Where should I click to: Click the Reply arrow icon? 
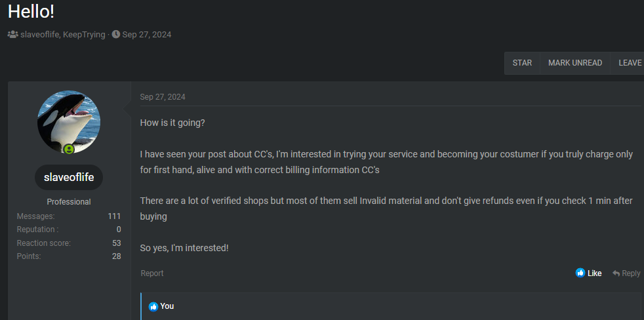[616, 273]
